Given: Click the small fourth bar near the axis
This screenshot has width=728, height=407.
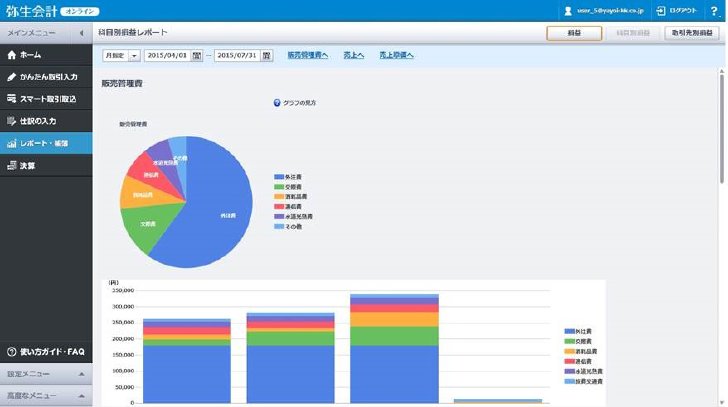Looking at the screenshot, I should (498, 401).
